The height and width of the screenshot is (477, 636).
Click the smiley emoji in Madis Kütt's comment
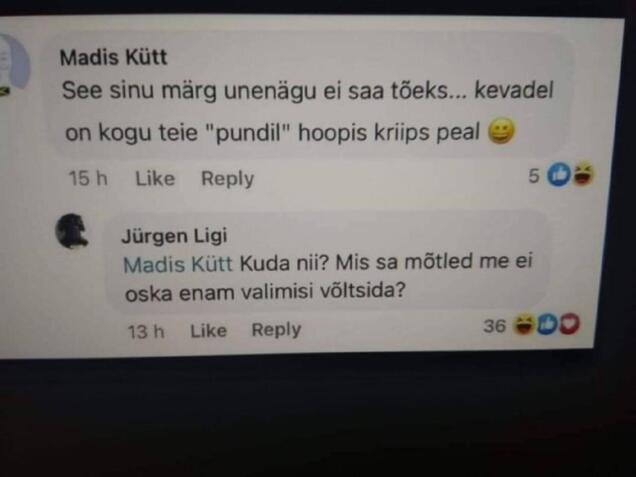(x=501, y=131)
